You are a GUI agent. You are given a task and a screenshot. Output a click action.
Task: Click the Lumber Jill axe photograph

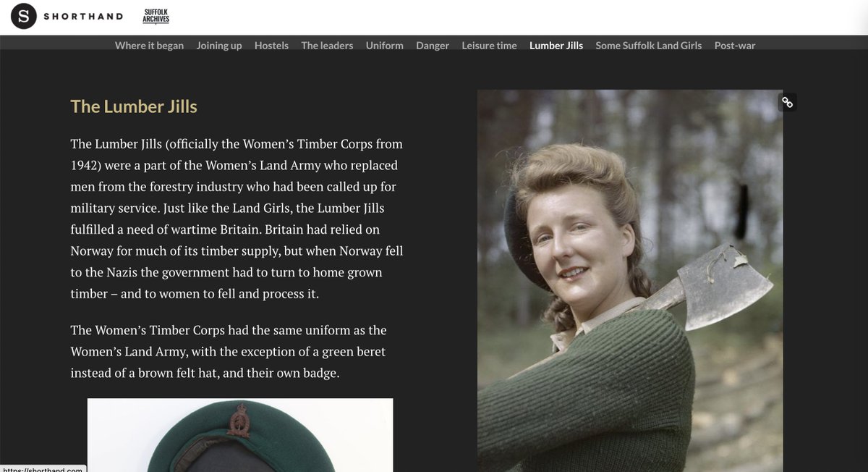click(630, 281)
